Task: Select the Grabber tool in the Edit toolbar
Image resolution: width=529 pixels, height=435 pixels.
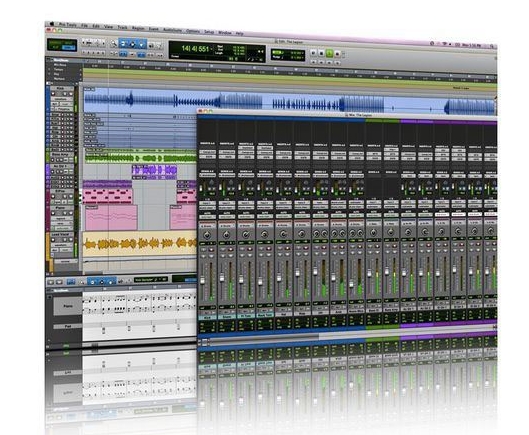Action: [142, 44]
